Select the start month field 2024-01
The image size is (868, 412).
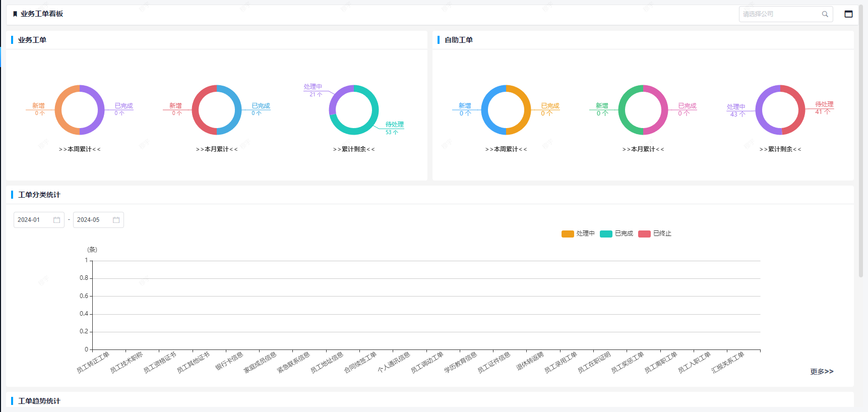(x=39, y=220)
